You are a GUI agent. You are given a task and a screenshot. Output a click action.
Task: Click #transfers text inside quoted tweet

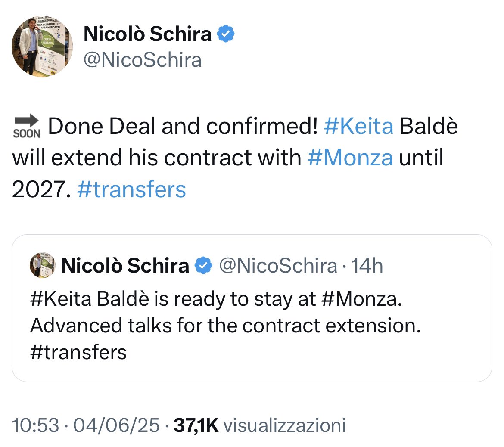[x=78, y=352]
